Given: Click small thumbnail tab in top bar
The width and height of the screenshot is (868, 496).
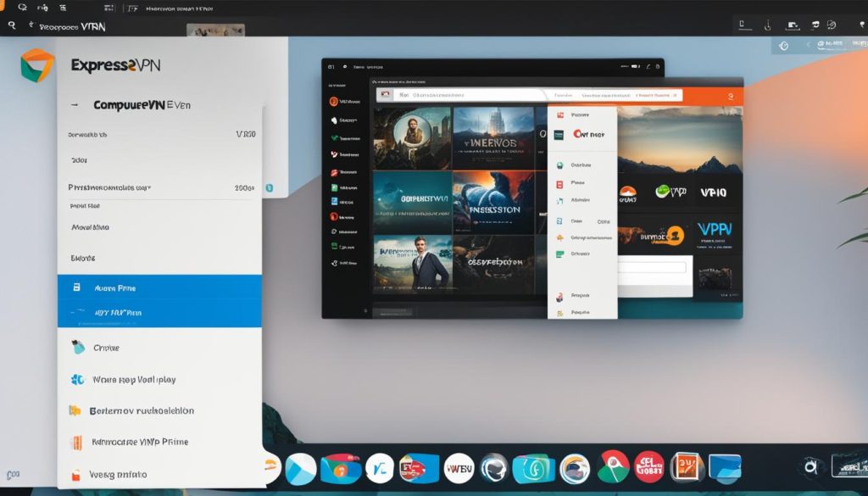Looking at the screenshot, I should [x=215, y=30].
